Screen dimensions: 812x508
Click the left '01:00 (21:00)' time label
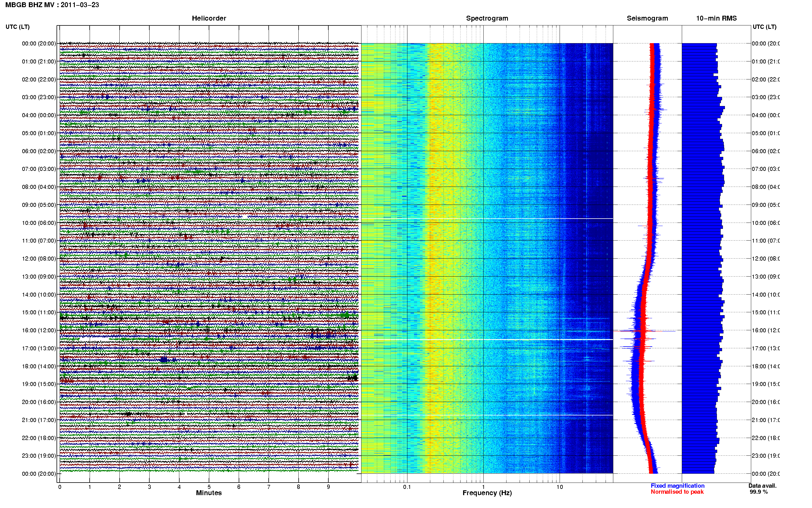pyautogui.click(x=39, y=61)
